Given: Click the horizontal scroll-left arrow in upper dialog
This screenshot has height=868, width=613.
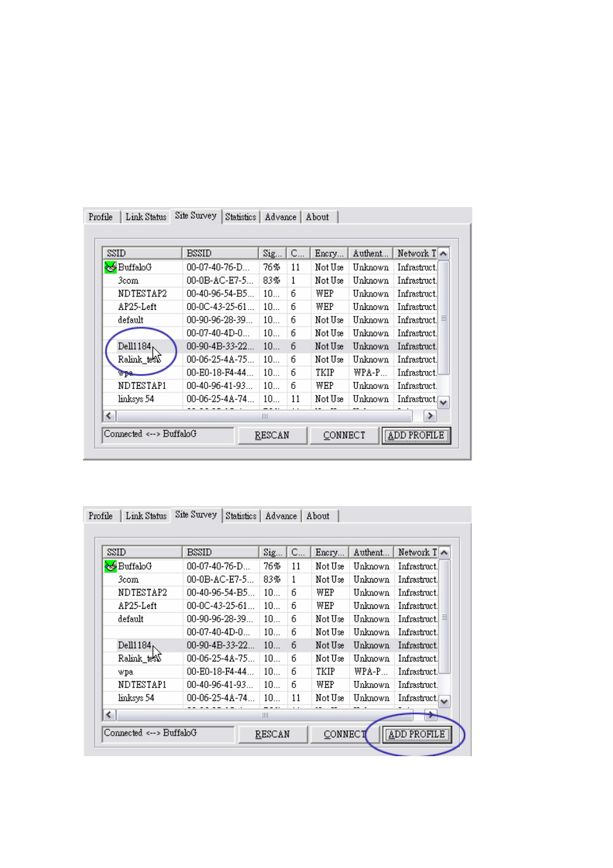Looking at the screenshot, I should (x=109, y=416).
